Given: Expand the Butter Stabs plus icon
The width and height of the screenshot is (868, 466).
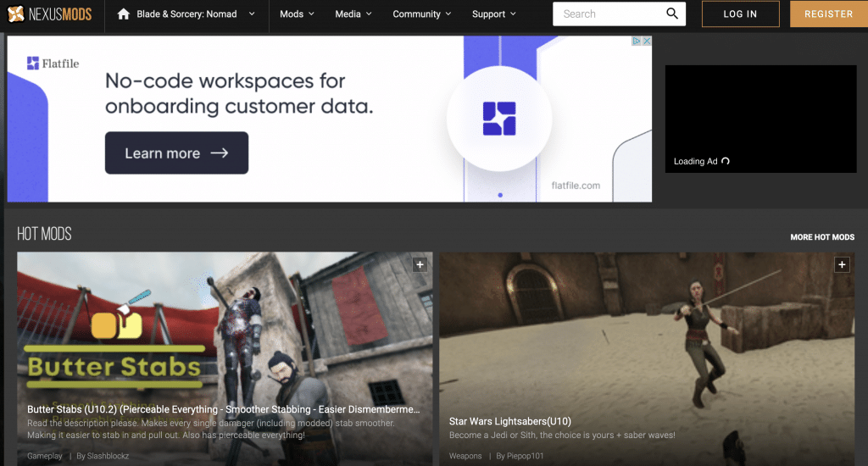Looking at the screenshot, I should (420, 264).
